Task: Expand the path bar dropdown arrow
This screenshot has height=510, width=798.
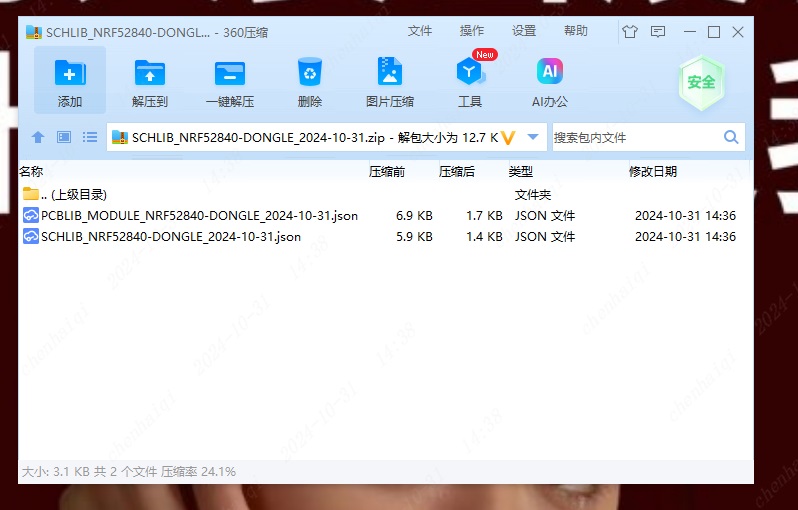Action: click(533, 137)
